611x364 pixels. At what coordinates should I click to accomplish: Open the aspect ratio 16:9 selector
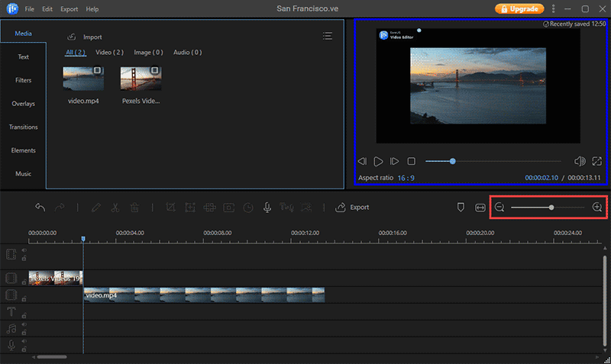click(406, 178)
